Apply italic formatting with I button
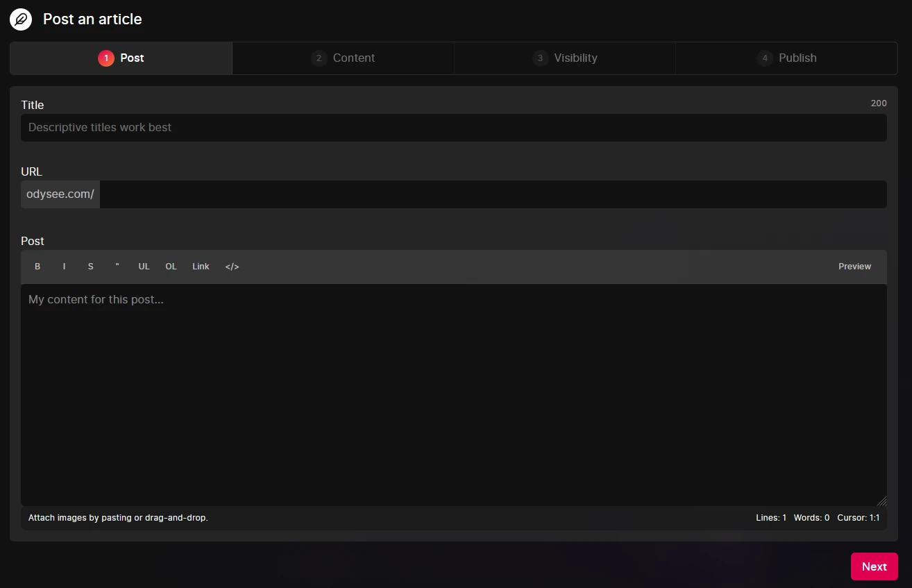This screenshot has height=588, width=912. (x=64, y=267)
